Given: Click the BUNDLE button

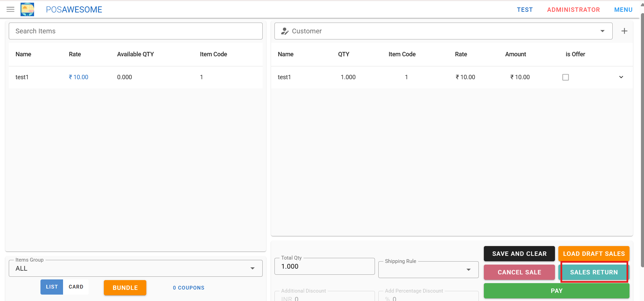Looking at the screenshot, I should coord(125,288).
